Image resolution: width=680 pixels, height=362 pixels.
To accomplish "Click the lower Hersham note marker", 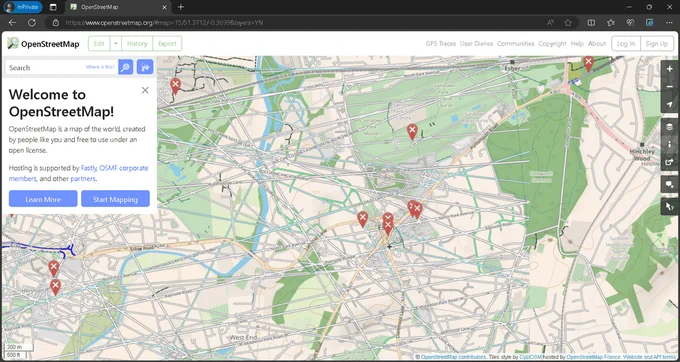I will (x=55, y=287).
